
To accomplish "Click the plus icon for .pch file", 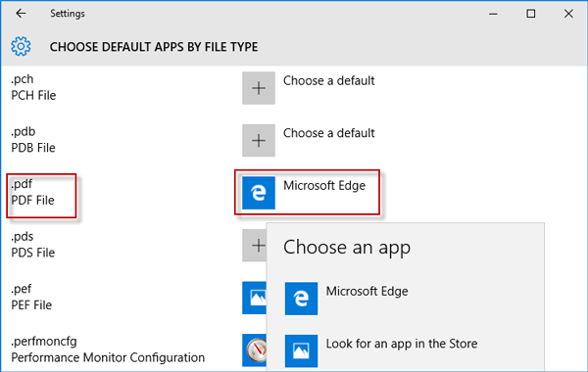I will pyautogui.click(x=259, y=88).
